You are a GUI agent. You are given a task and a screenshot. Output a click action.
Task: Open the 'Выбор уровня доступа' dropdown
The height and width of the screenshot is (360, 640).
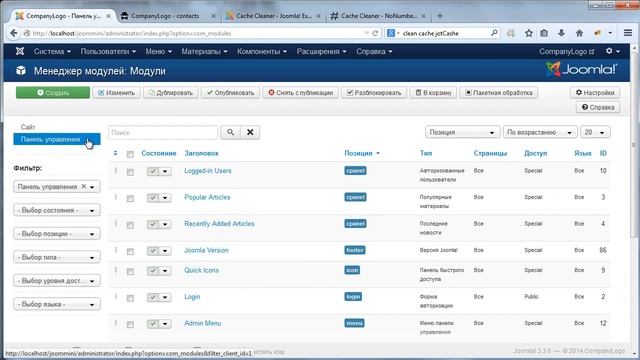[57, 281]
